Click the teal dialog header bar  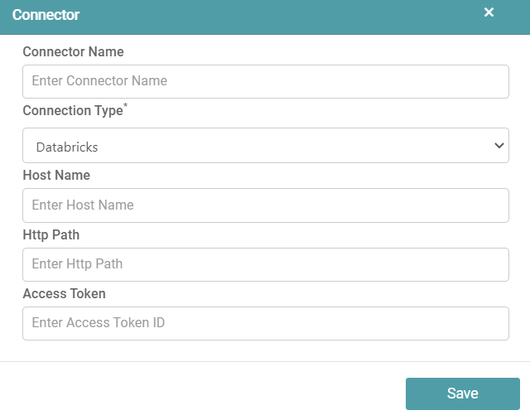265,15
